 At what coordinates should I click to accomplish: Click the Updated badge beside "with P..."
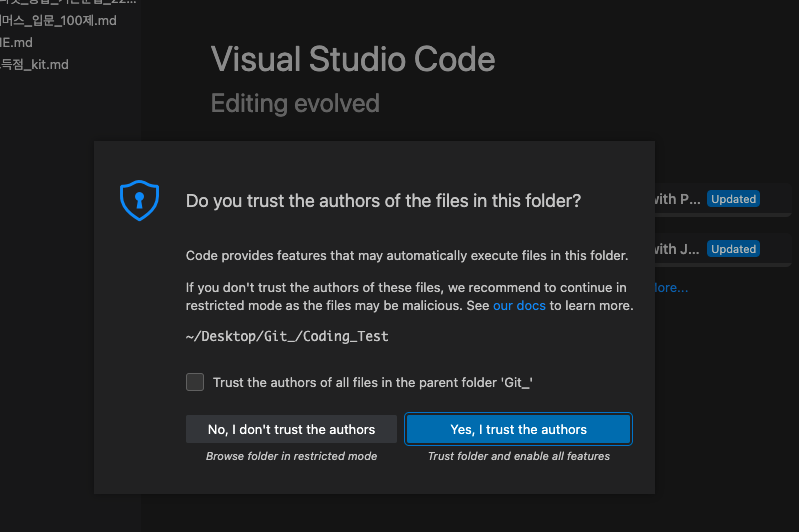coord(733,199)
